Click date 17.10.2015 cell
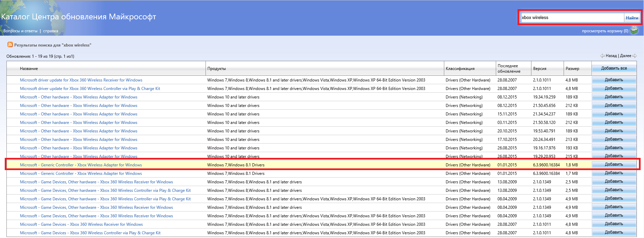This screenshot has height=238, width=644. pos(507,140)
